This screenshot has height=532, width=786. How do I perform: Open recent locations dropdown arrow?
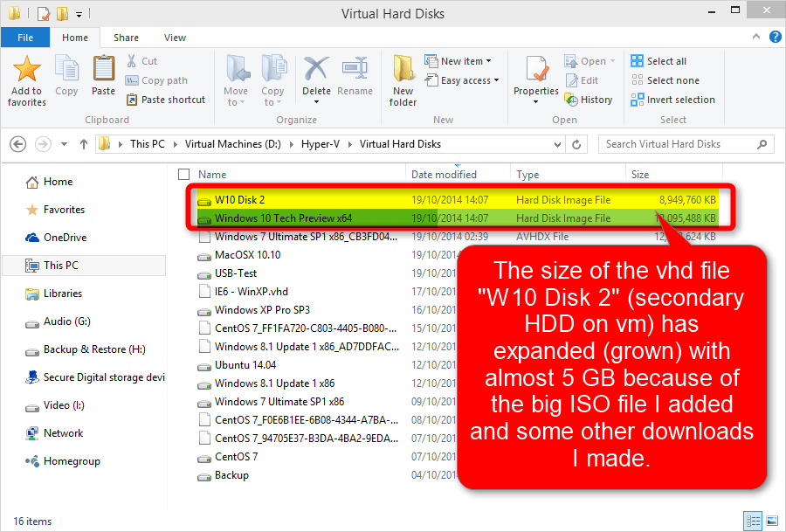pos(64,144)
